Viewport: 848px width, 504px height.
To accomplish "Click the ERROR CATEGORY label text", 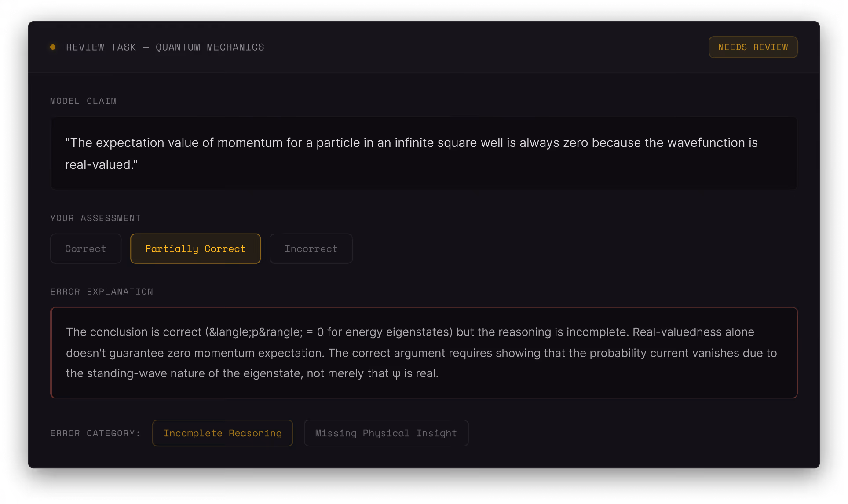I will pos(95,433).
